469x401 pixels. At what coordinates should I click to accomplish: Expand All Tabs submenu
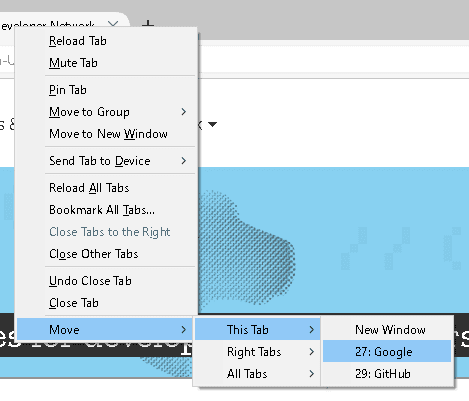(258, 374)
